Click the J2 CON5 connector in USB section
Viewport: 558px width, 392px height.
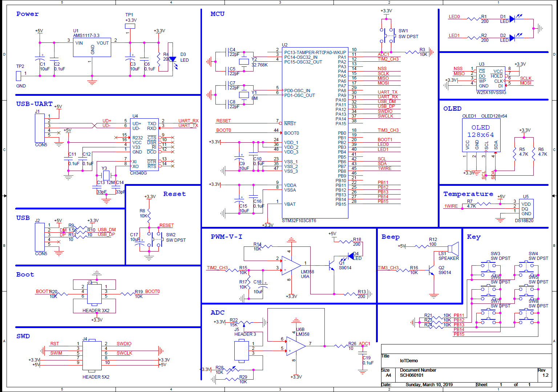[40, 237]
